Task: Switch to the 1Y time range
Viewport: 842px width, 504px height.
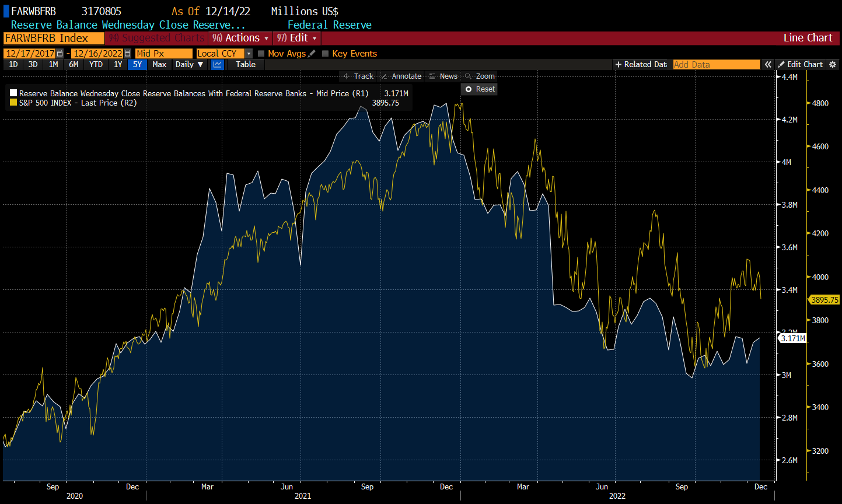Action: [x=118, y=65]
